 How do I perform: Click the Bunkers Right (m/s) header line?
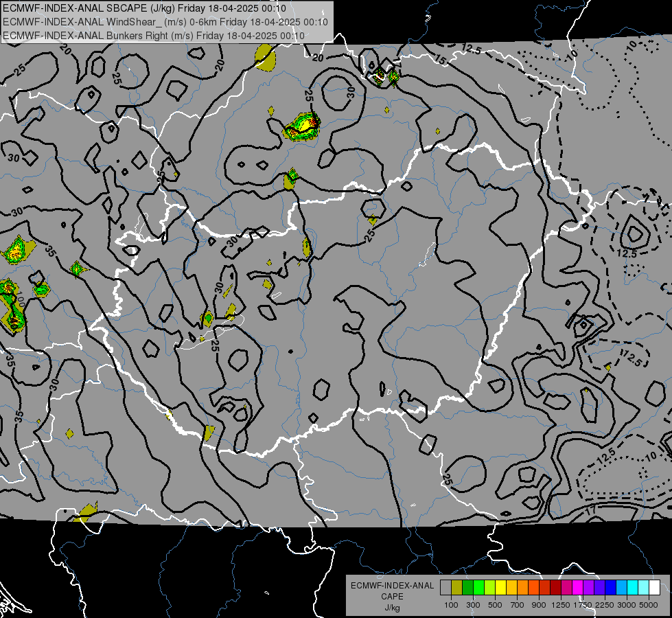tap(154, 36)
